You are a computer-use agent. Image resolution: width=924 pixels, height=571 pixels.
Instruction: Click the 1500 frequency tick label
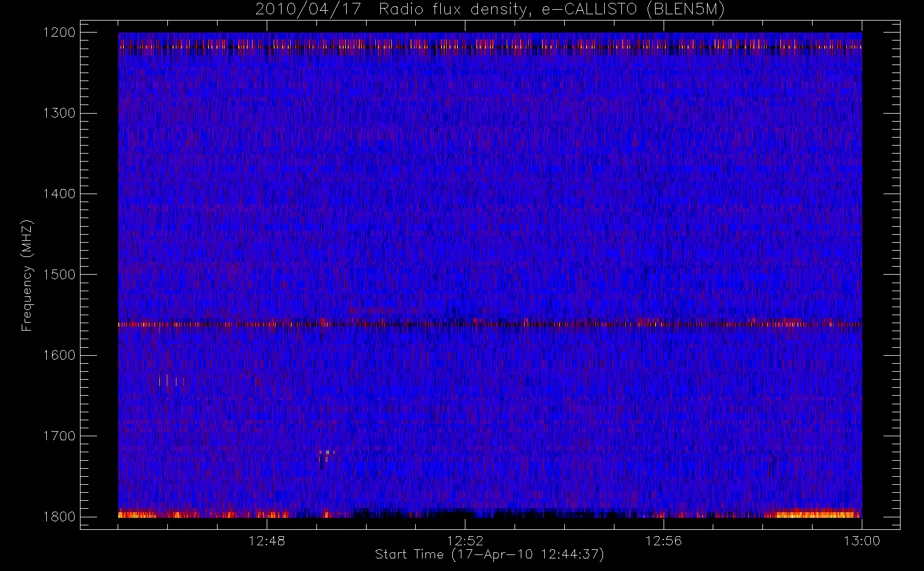click(x=59, y=275)
